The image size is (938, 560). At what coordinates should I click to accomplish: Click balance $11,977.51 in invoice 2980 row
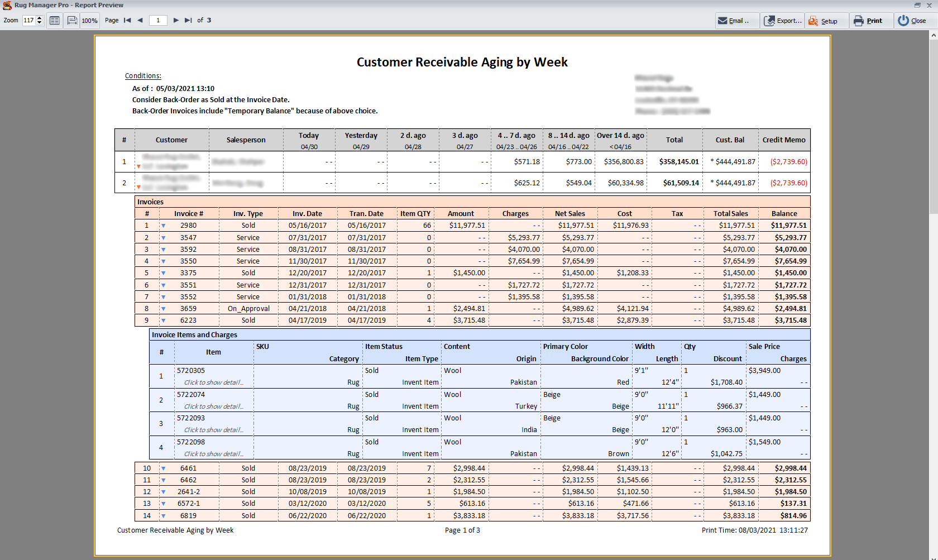pyautogui.click(x=789, y=226)
